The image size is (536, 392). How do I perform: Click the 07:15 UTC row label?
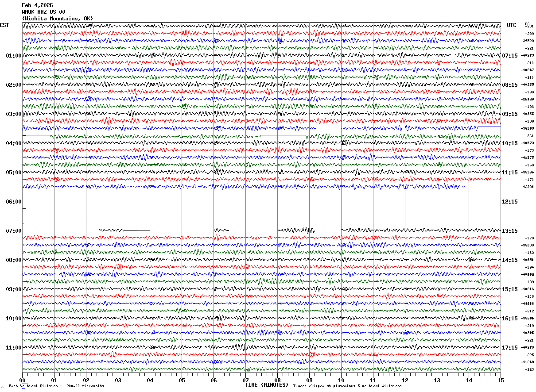pyautogui.click(x=510, y=56)
